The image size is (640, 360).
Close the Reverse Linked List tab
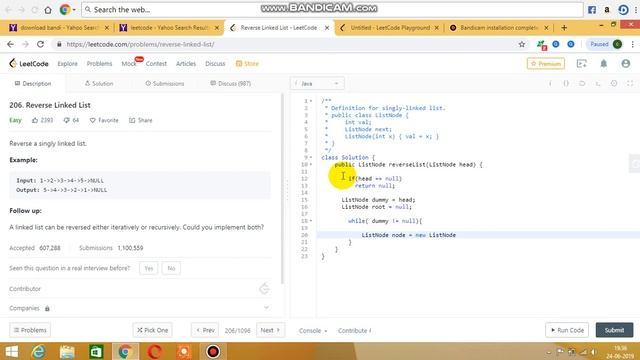[327, 28]
